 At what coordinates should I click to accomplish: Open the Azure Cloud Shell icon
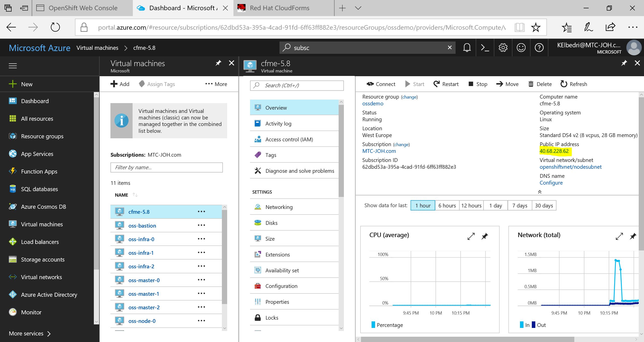tap(485, 48)
